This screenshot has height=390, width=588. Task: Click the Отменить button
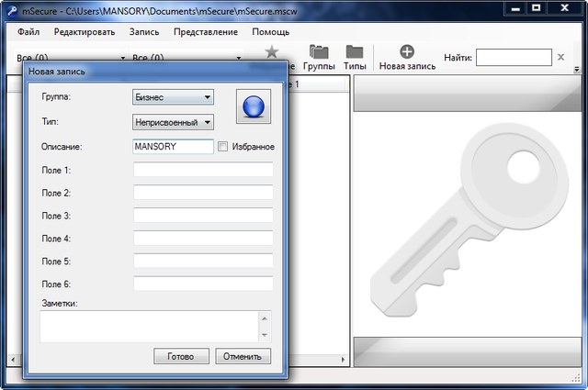[x=243, y=356]
